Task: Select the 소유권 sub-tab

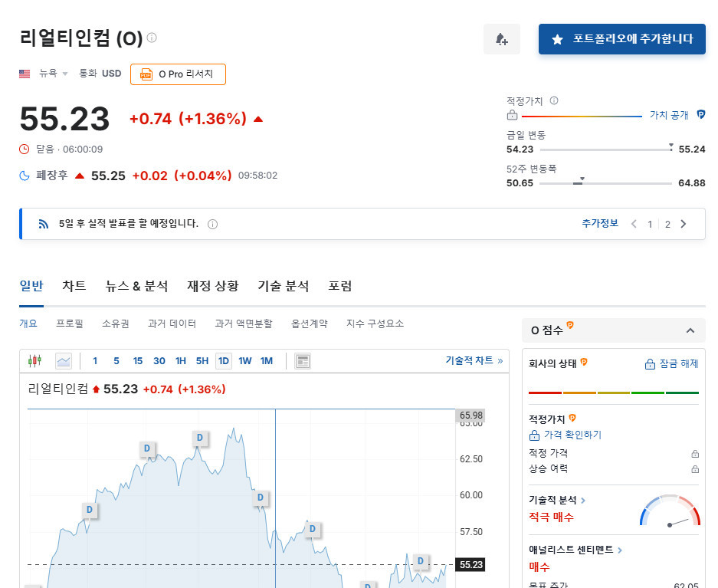Action: point(116,324)
